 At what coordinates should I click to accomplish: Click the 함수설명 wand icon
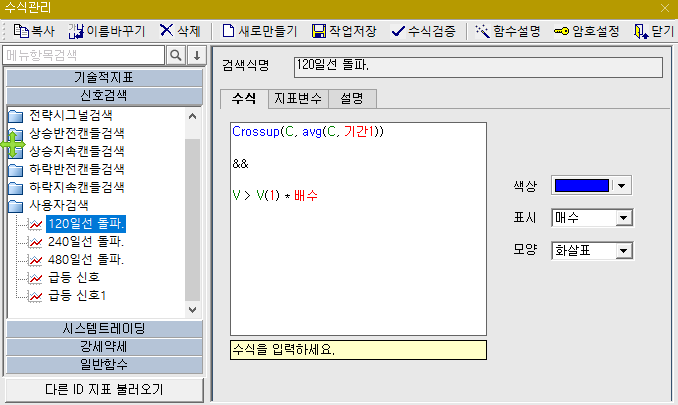point(482,31)
